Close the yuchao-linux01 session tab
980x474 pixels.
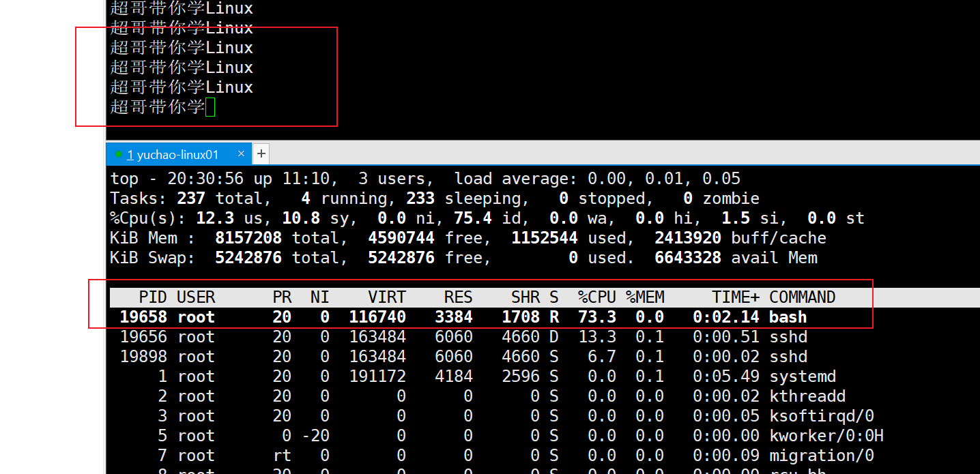click(241, 154)
